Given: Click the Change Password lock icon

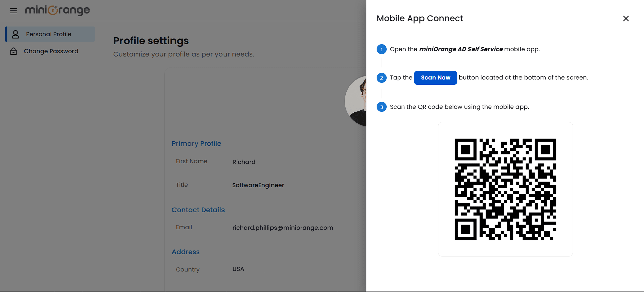Looking at the screenshot, I should point(13,51).
